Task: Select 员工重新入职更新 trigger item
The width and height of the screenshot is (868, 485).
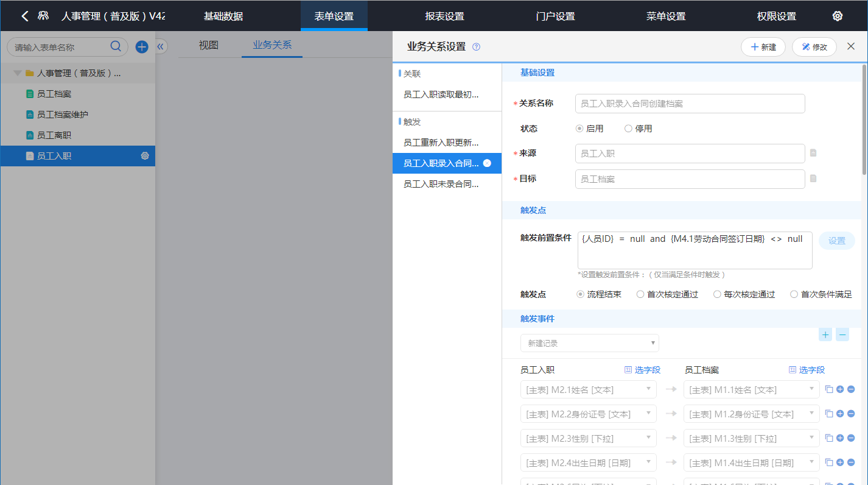Action: [x=447, y=143]
